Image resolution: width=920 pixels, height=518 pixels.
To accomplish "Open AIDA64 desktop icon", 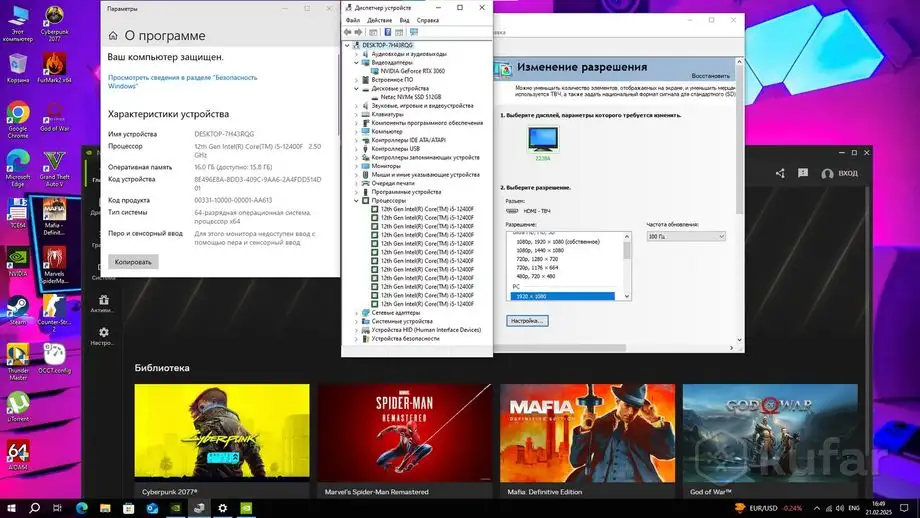I will pos(18,456).
